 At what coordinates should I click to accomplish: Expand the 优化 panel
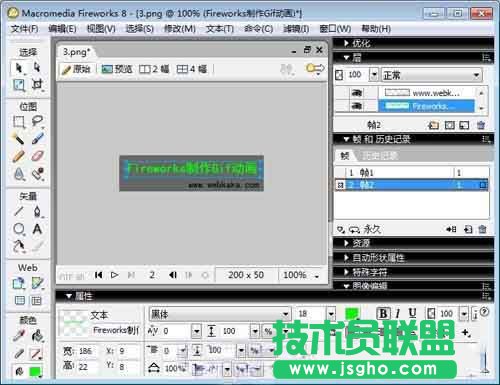[346, 43]
